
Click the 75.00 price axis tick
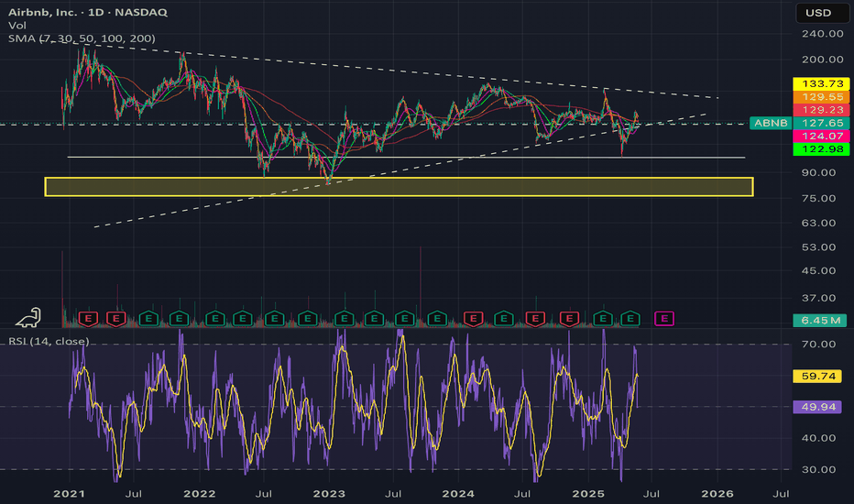pos(818,198)
